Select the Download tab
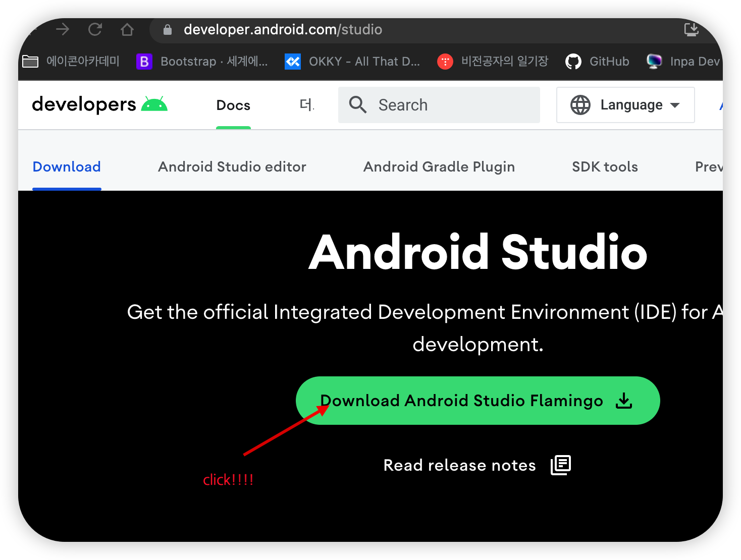This screenshot has width=741, height=560. [x=67, y=166]
